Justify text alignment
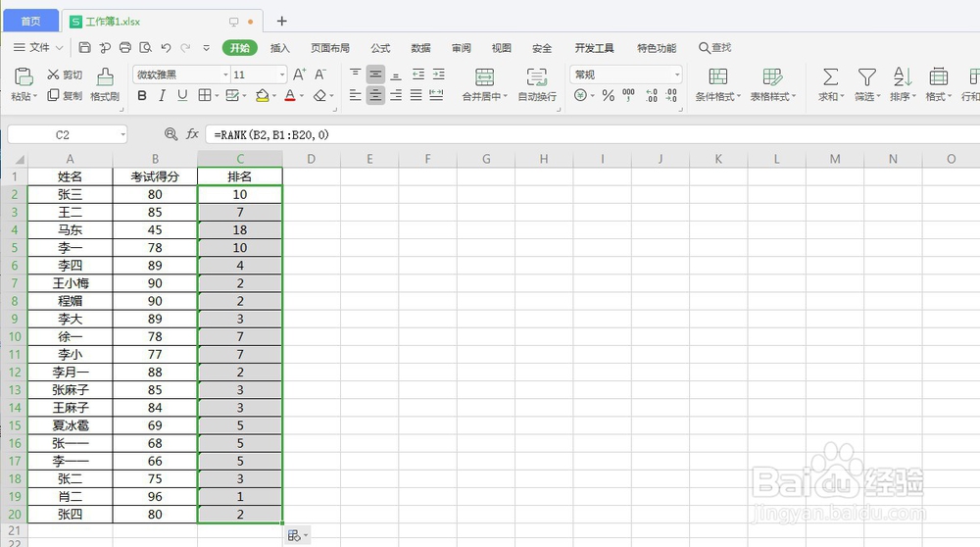The height and width of the screenshot is (547, 980). coord(416,95)
